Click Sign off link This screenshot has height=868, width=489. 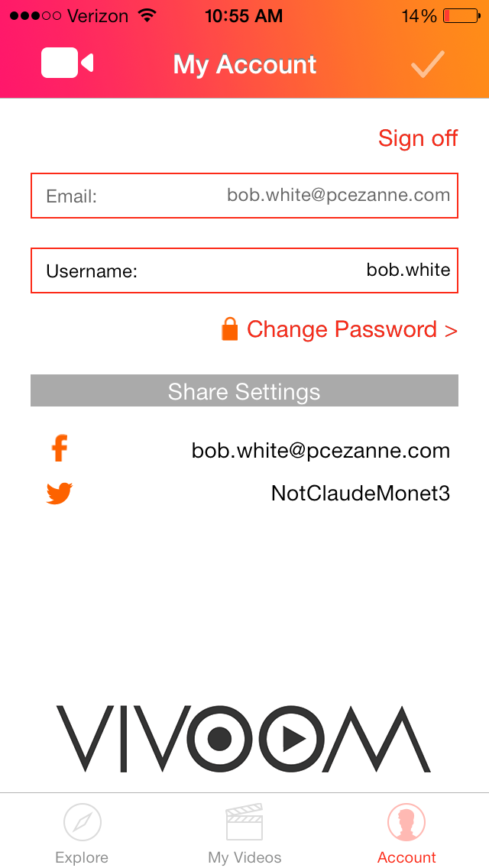[418, 138]
